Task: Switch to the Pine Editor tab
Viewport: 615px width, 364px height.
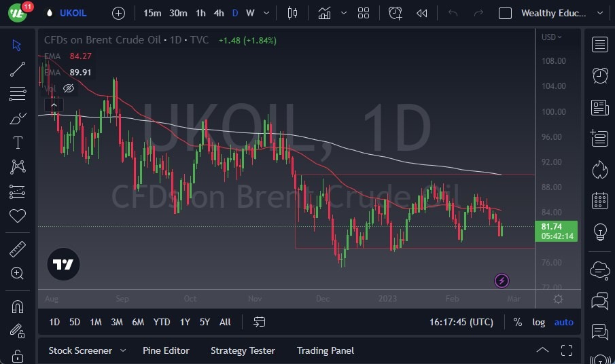Action: [166, 350]
